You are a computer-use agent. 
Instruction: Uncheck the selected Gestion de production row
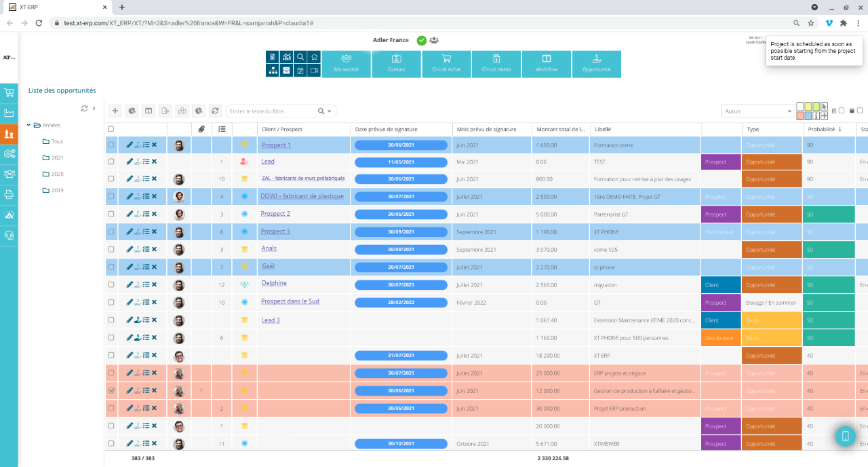pos(112,390)
